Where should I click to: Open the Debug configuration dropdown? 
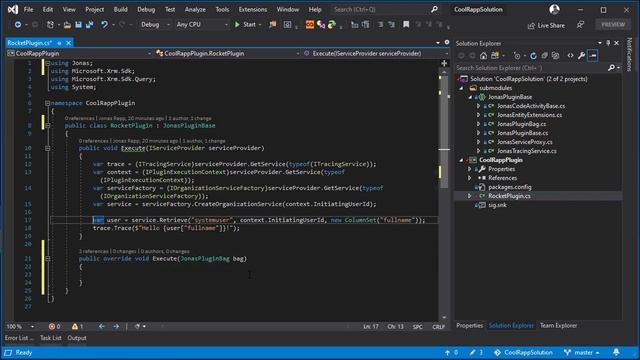click(155, 25)
